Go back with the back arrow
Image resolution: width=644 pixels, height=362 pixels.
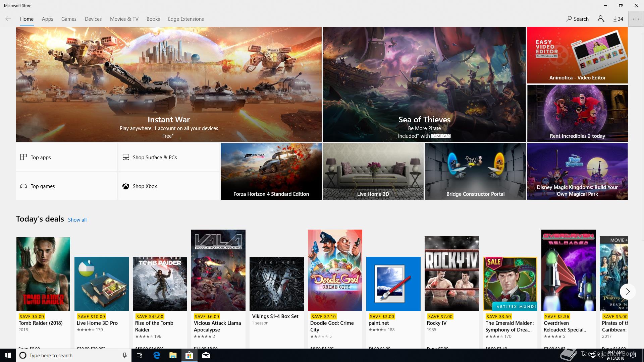pos(8,19)
